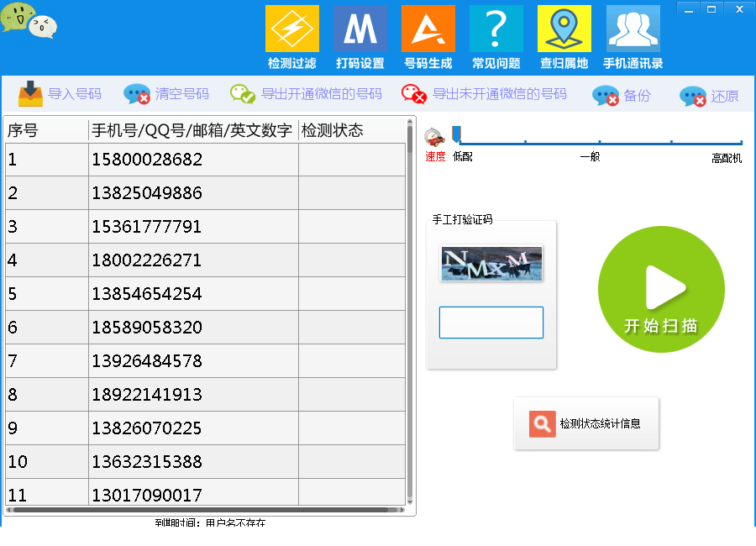
Task: Click 导出开通微信的号码 text
Action: (322, 93)
